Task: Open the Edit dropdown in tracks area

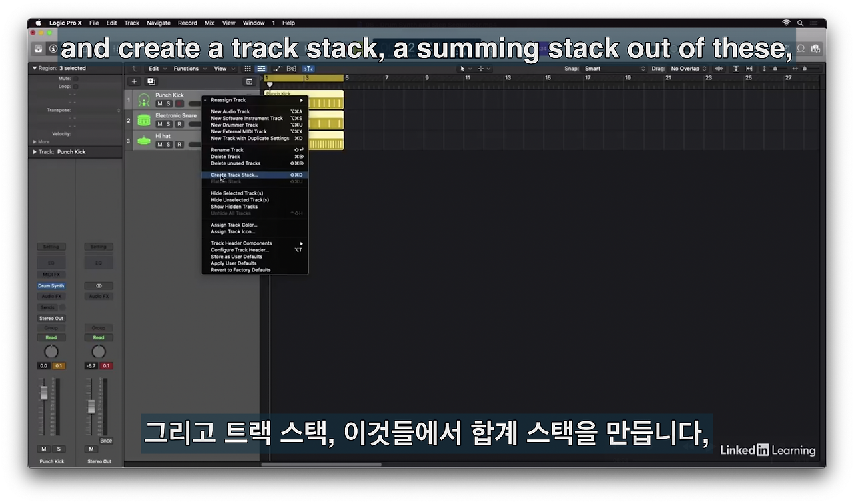Action: pos(156,69)
